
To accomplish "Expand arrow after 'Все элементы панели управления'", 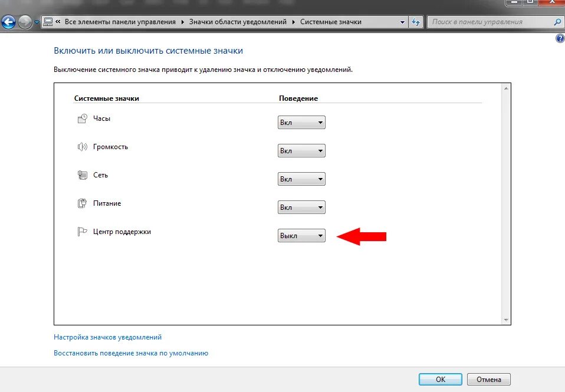I will (x=182, y=22).
